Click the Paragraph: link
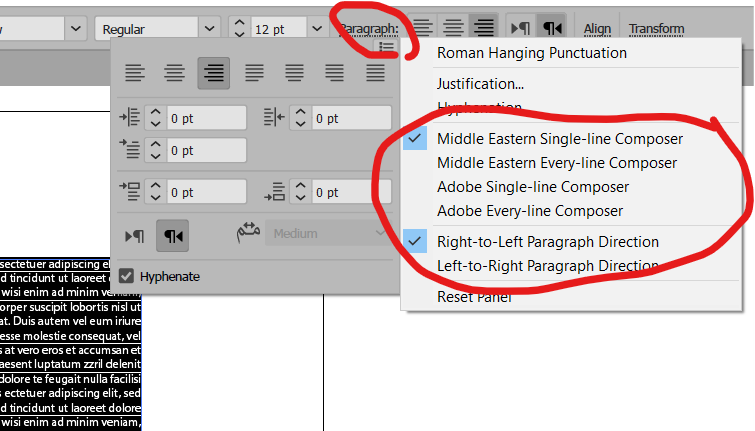755x431 pixels. (x=370, y=29)
